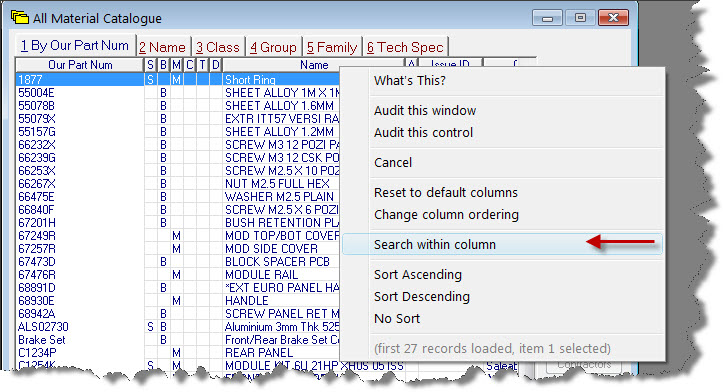The height and width of the screenshot is (392, 723).
Task: Select part number 67249R
Action: click(37, 236)
